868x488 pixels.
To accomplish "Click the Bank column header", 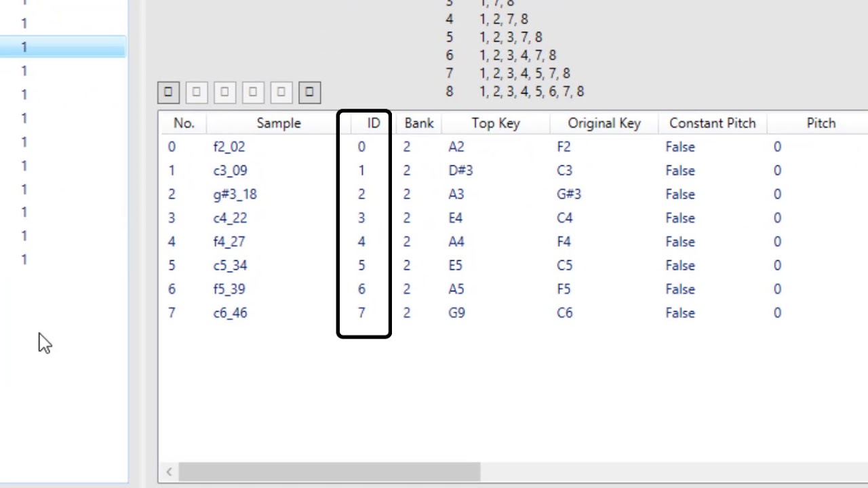I will tap(419, 123).
